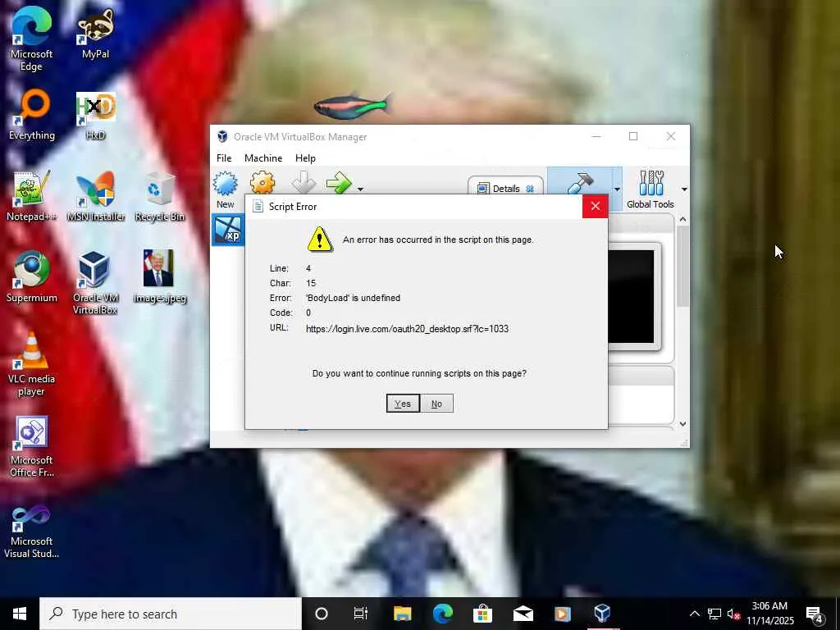Click the VM preview thumbnail
Viewport: 840px width, 630px height.
click(x=631, y=296)
